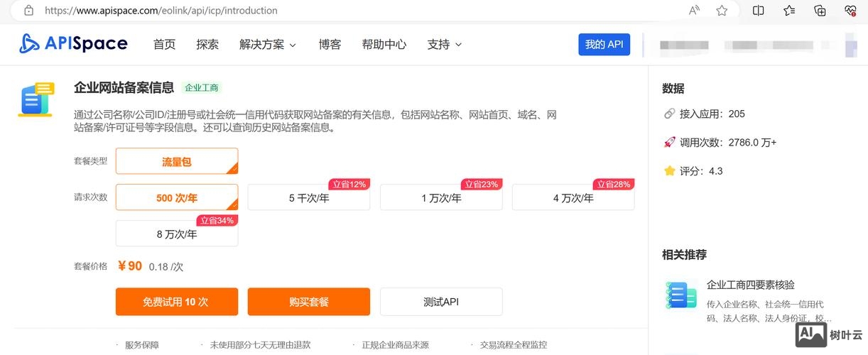Select the 1 万次/年 option

pyautogui.click(x=441, y=197)
